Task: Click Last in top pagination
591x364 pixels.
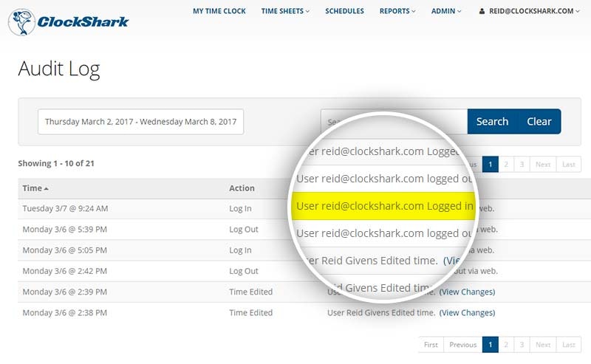Action: pos(568,165)
